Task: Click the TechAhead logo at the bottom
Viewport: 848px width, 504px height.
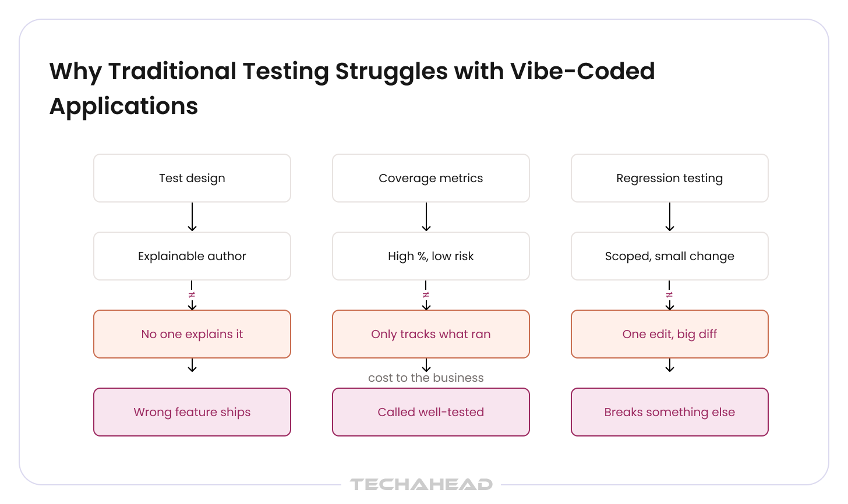Action: [421, 484]
